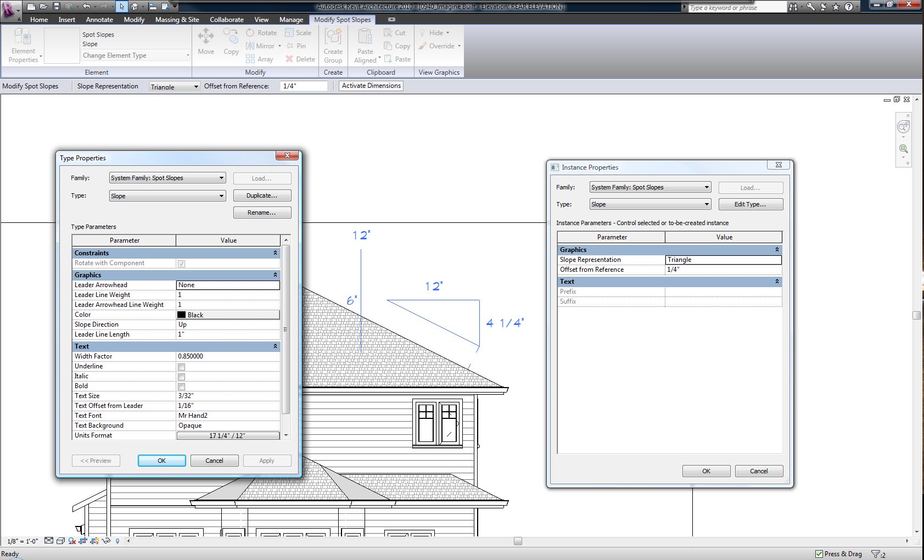Check the Bold text option
This screenshot has height=560, width=924.
click(181, 387)
